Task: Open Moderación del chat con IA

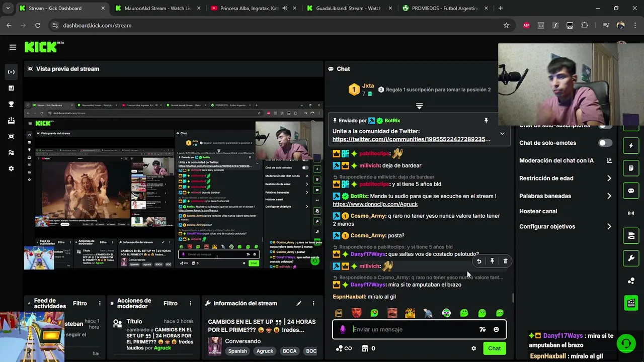Action: tap(566, 160)
